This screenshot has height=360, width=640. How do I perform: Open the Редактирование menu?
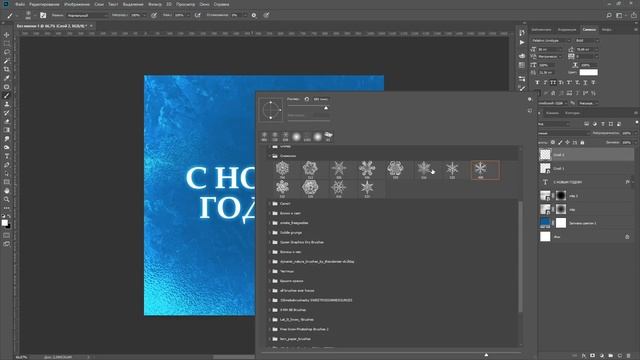(x=44, y=4)
